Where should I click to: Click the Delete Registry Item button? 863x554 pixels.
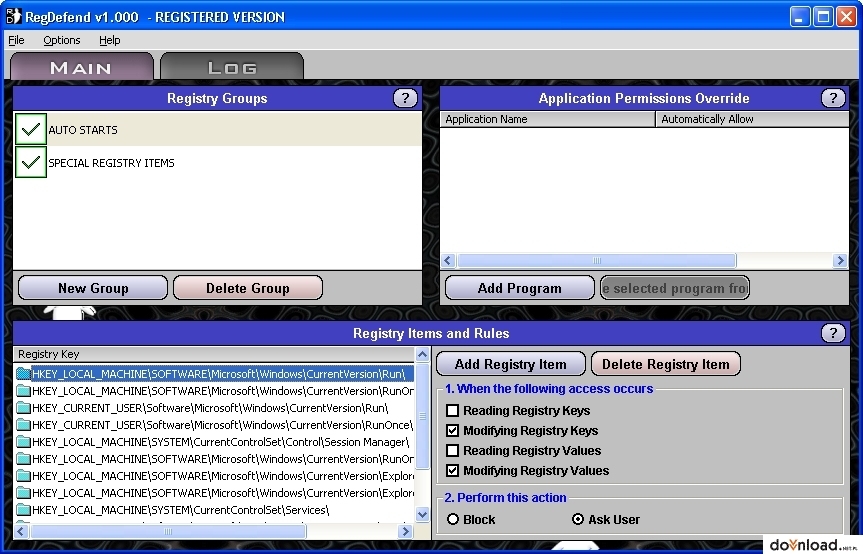point(665,364)
